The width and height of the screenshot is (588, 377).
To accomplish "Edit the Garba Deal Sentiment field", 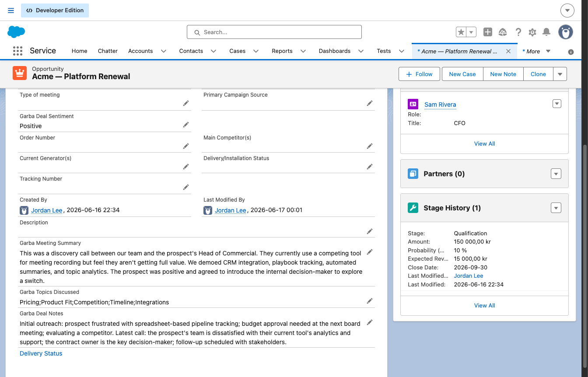I will (186, 125).
